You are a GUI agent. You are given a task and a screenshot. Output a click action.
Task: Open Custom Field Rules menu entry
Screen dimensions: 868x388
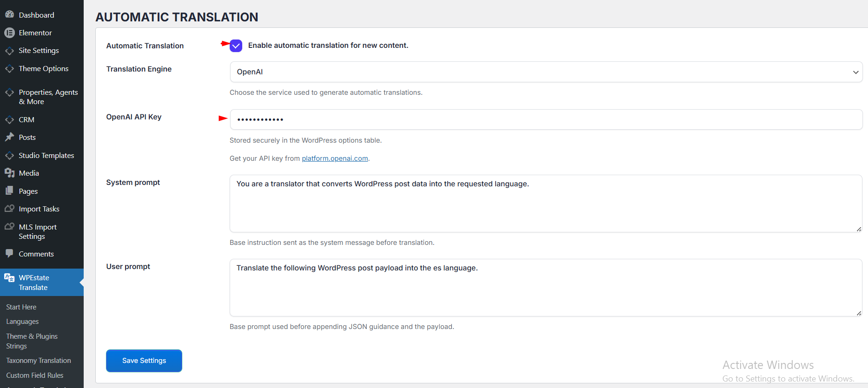[x=35, y=375]
